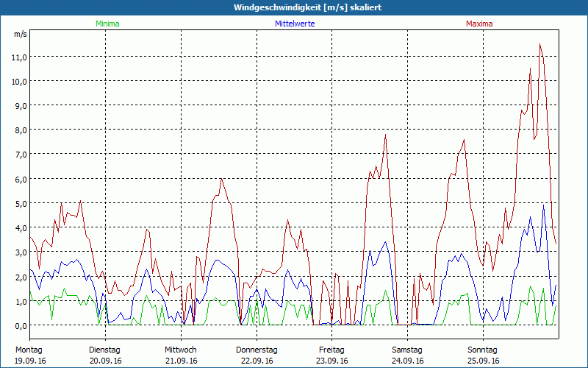Click the 22.09.16 date label
Image resolution: width=588 pixels, height=368 pixels.
(x=257, y=361)
